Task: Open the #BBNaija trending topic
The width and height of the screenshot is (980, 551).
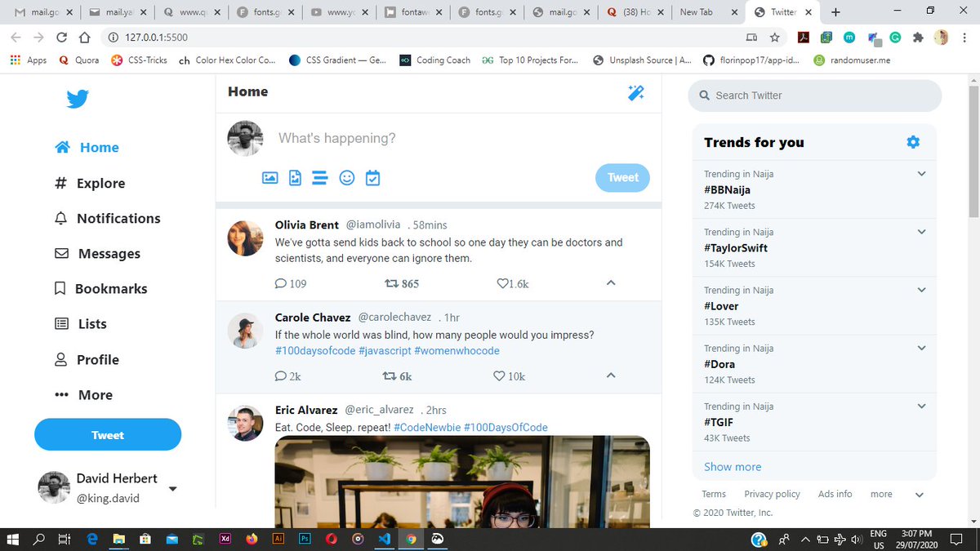Action: (x=727, y=190)
